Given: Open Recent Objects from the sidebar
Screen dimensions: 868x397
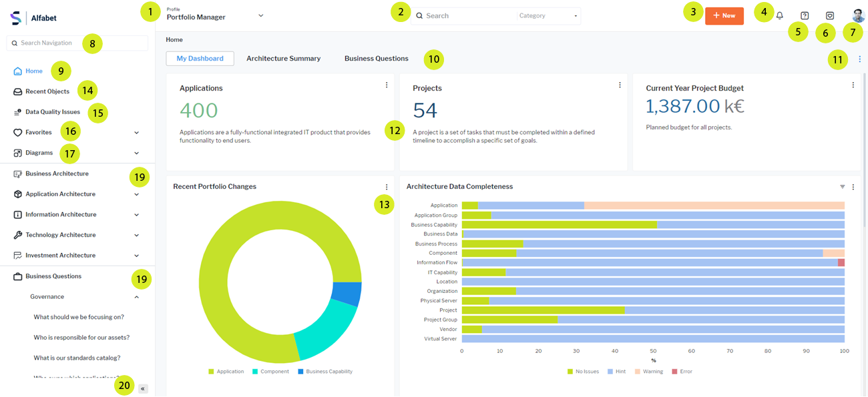Looking at the screenshot, I should pos(47,91).
